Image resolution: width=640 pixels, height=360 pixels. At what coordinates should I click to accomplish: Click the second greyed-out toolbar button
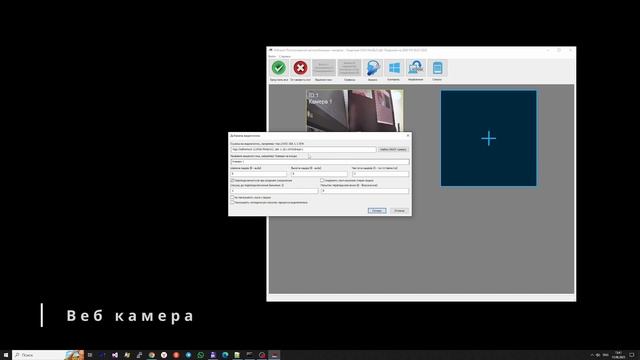(349, 68)
